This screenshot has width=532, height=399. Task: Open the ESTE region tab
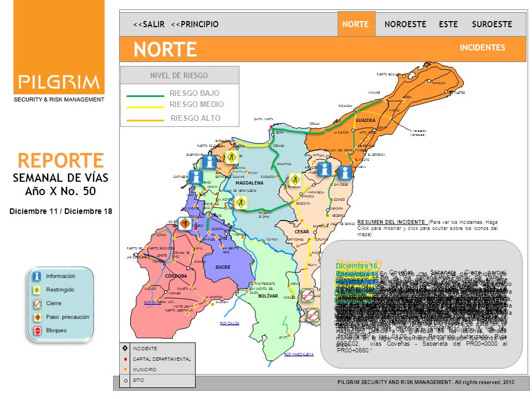(x=448, y=24)
